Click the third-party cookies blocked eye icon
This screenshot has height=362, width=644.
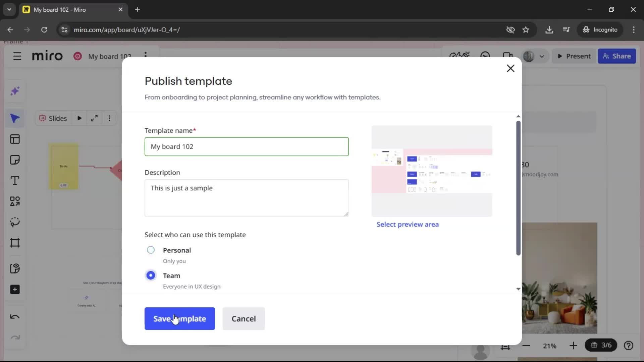pos(510,29)
